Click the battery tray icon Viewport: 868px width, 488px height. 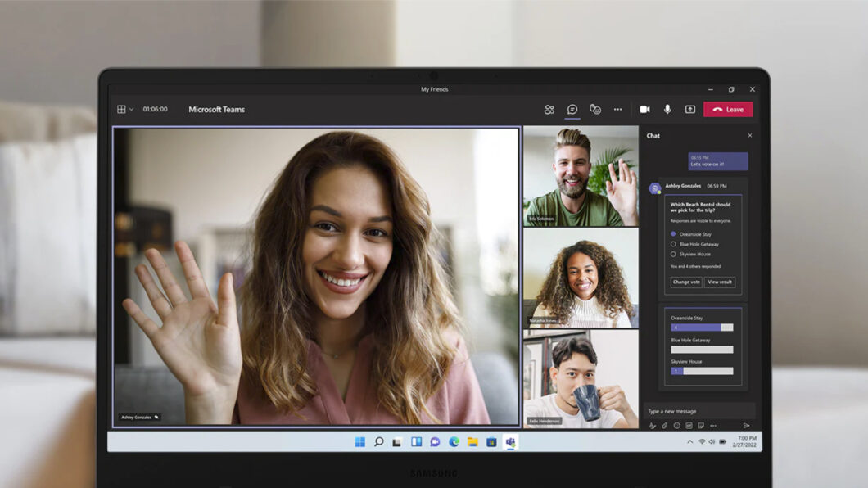tap(722, 441)
